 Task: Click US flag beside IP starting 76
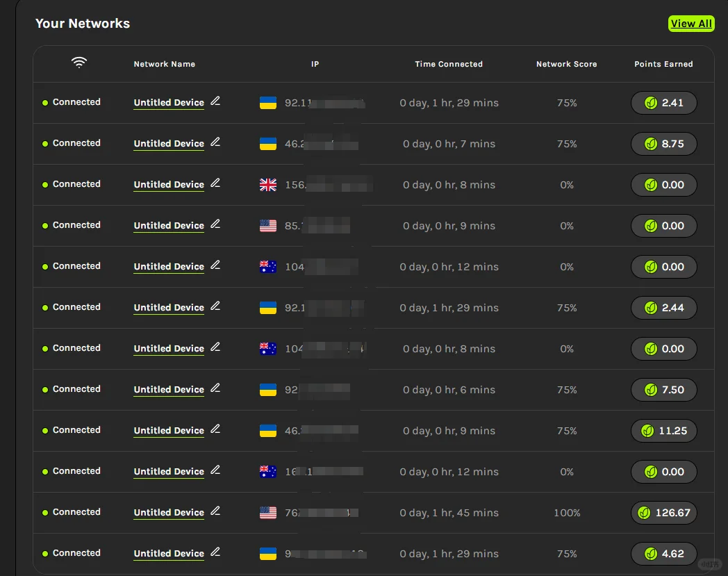pos(268,513)
